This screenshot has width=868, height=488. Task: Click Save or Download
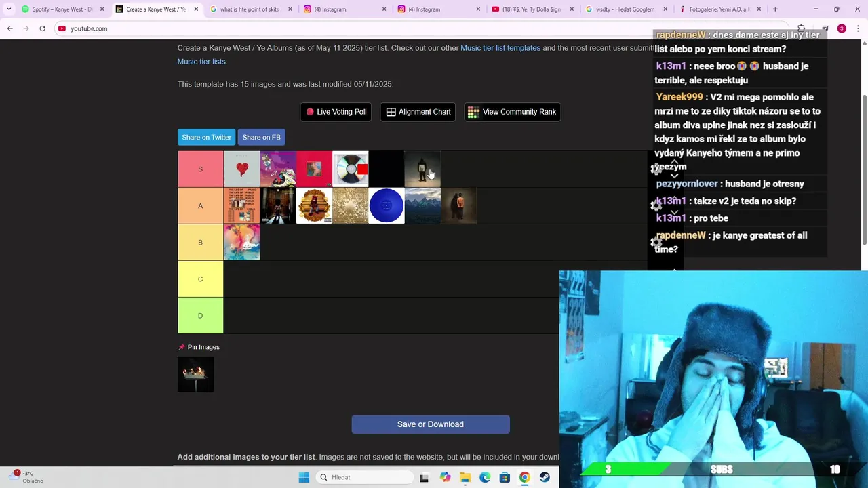tap(431, 424)
